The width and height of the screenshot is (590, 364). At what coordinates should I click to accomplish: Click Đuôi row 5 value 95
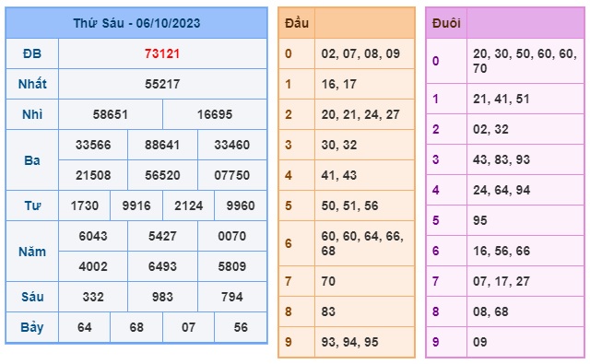pos(479,220)
